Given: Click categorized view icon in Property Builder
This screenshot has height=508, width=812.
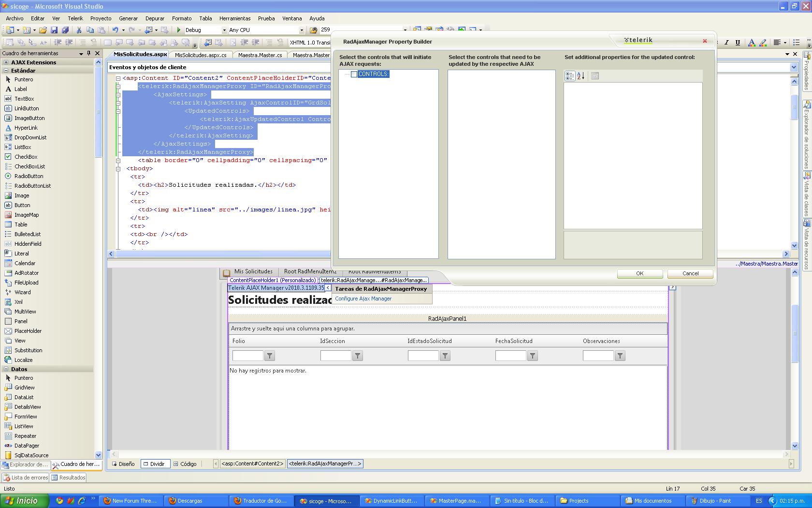Looking at the screenshot, I should [x=570, y=76].
